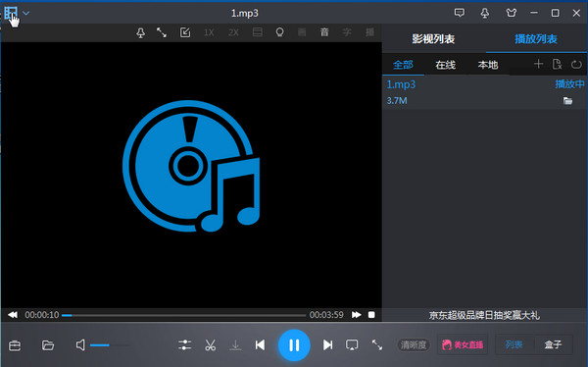Viewport: 588px width, 367px height.
Task: Click the 播放中 status label
Action: 569,84
